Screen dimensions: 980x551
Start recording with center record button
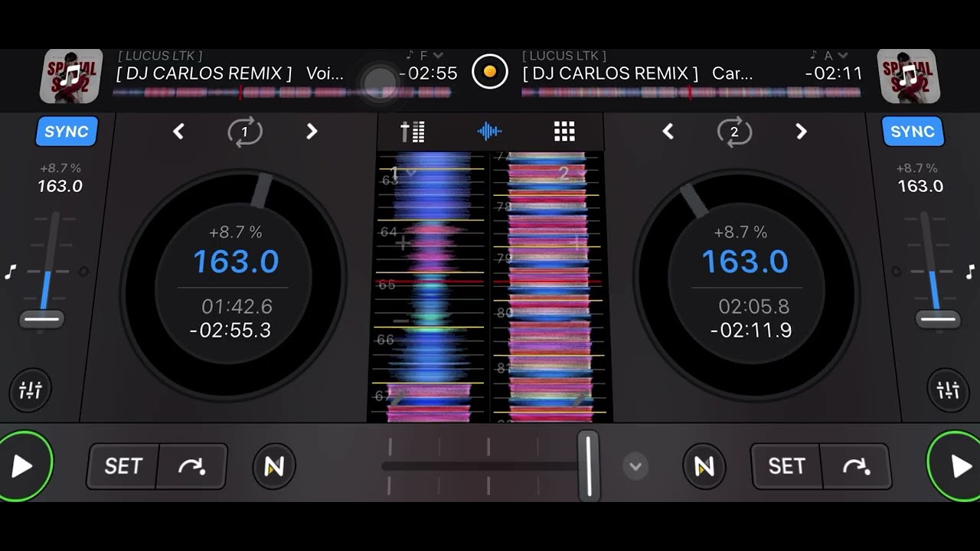click(x=489, y=73)
